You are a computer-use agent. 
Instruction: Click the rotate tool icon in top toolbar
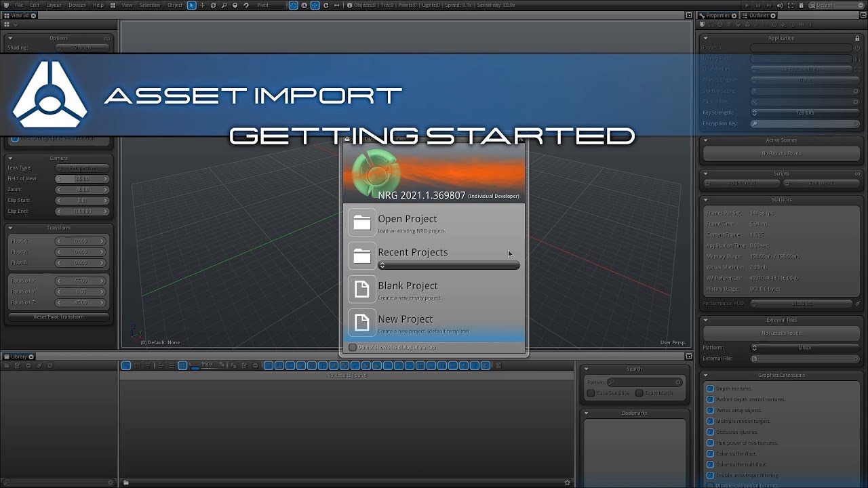(x=213, y=5)
